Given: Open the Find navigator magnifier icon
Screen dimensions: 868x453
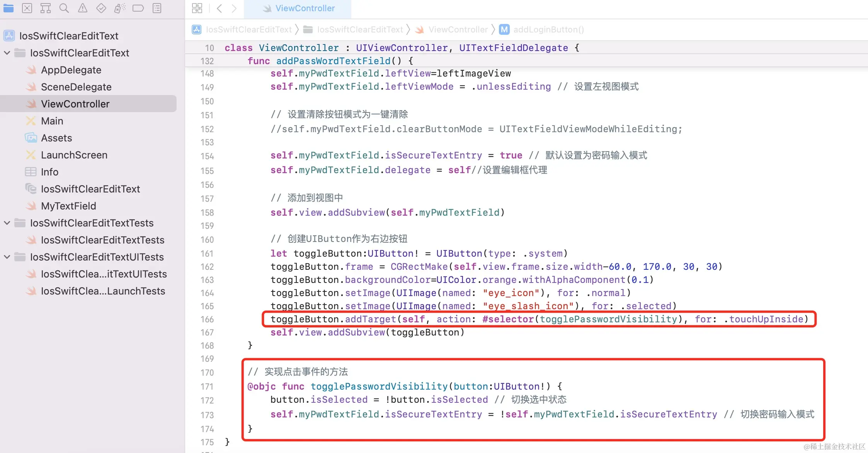Looking at the screenshot, I should point(64,8).
